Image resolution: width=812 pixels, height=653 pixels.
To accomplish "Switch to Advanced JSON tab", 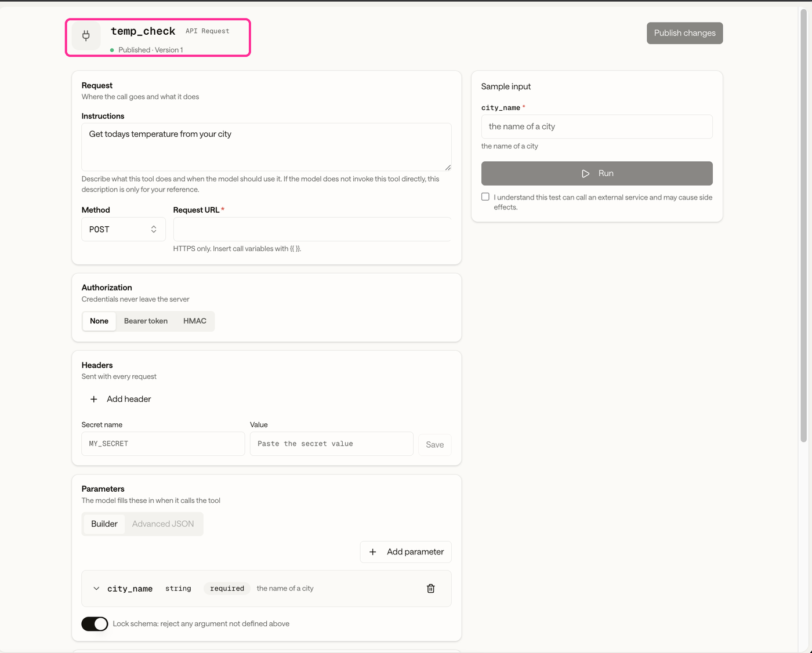I will click(x=163, y=524).
